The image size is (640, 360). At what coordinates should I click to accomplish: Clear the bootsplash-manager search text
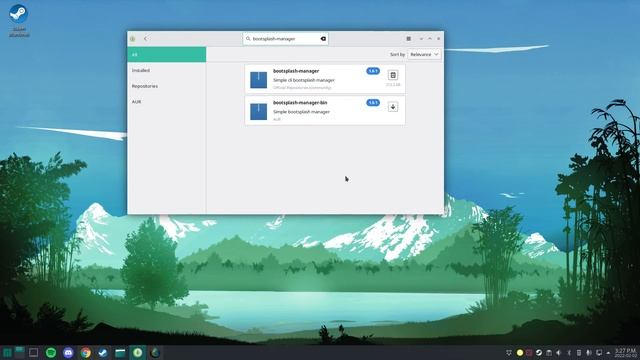coord(323,39)
